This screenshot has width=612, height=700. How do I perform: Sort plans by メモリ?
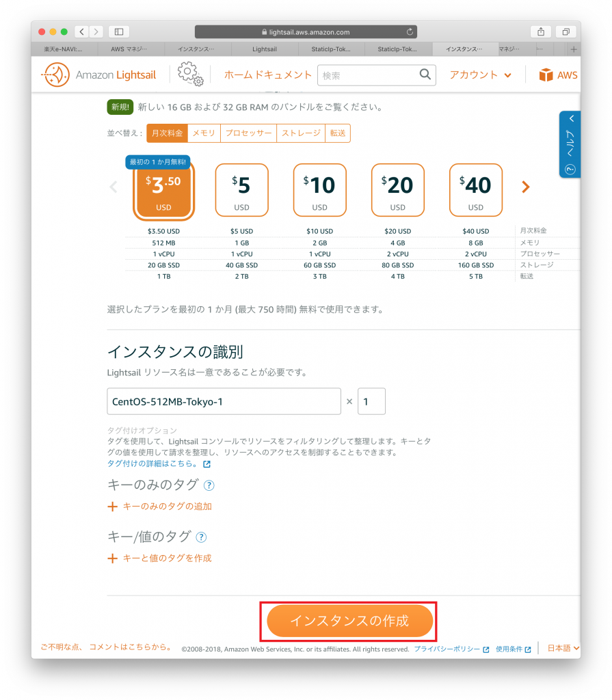click(x=204, y=133)
